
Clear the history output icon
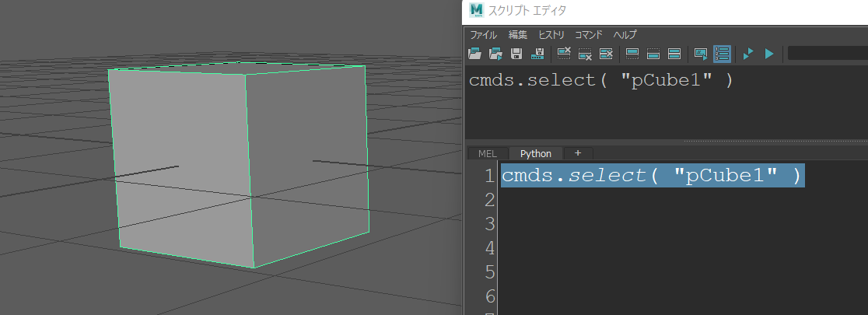pyautogui.click(x=565, y=54)
